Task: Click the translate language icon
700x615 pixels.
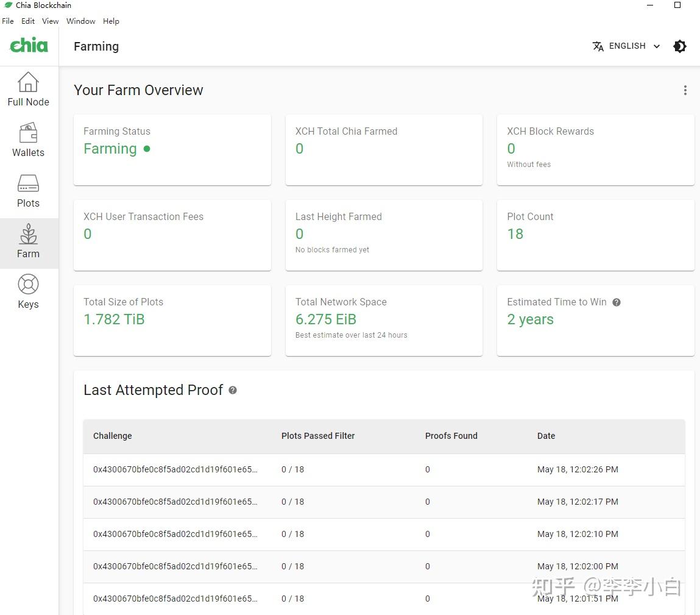Action: click(598, 46)
